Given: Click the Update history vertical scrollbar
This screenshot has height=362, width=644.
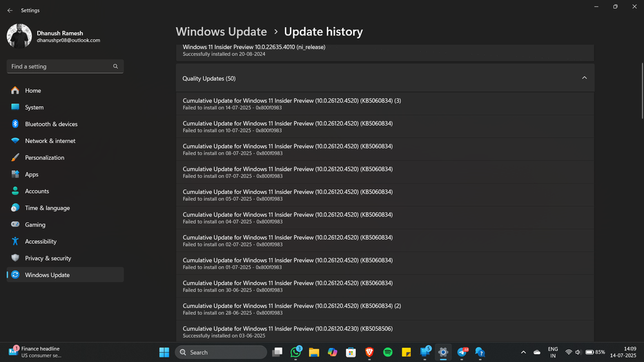Looking at the screenshot, I should 642,90.
